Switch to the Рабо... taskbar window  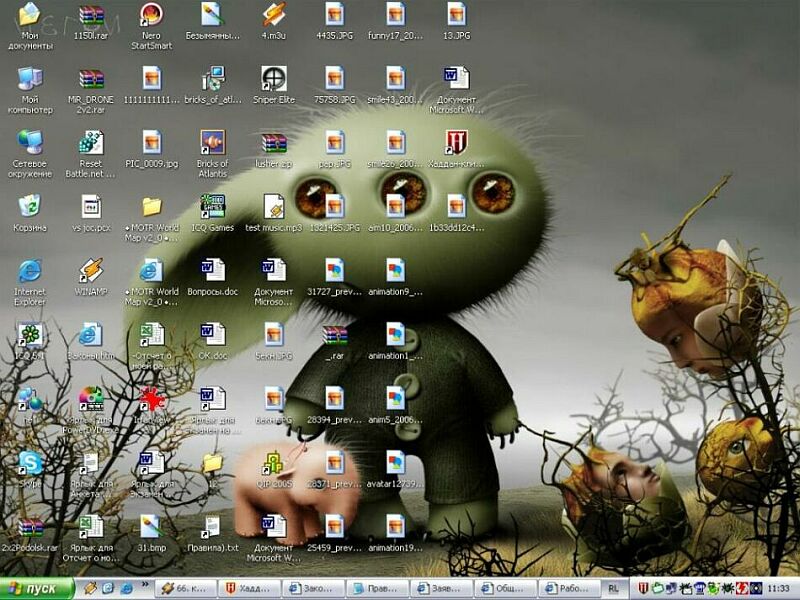569,589
